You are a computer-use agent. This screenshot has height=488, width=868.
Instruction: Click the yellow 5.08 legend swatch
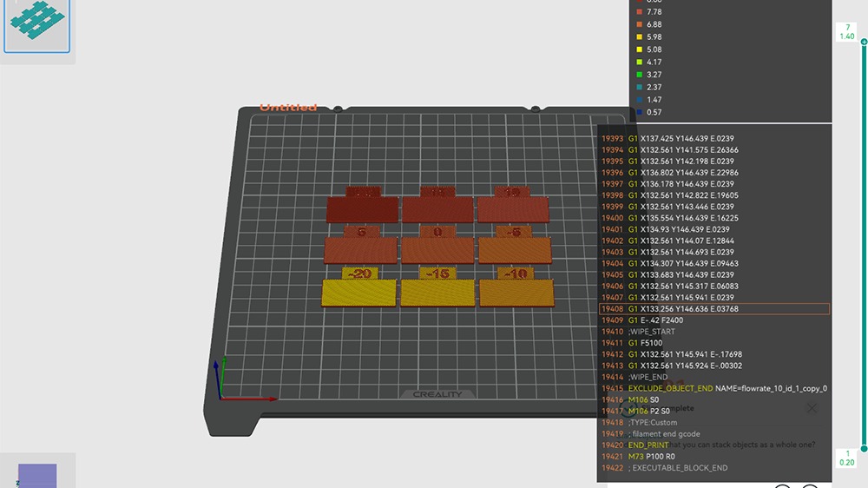pyautogui.click(x=640, y=49)
